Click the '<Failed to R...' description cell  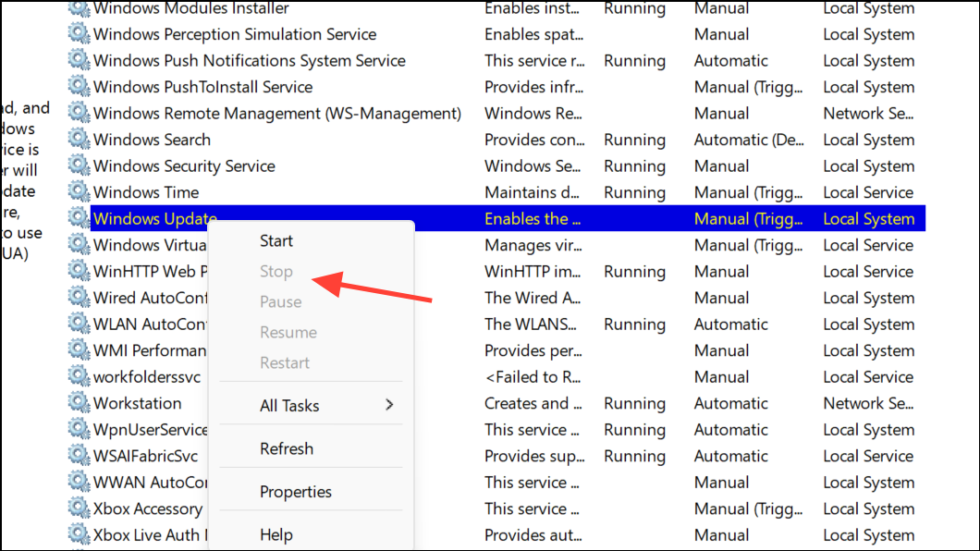click(533, 377)
